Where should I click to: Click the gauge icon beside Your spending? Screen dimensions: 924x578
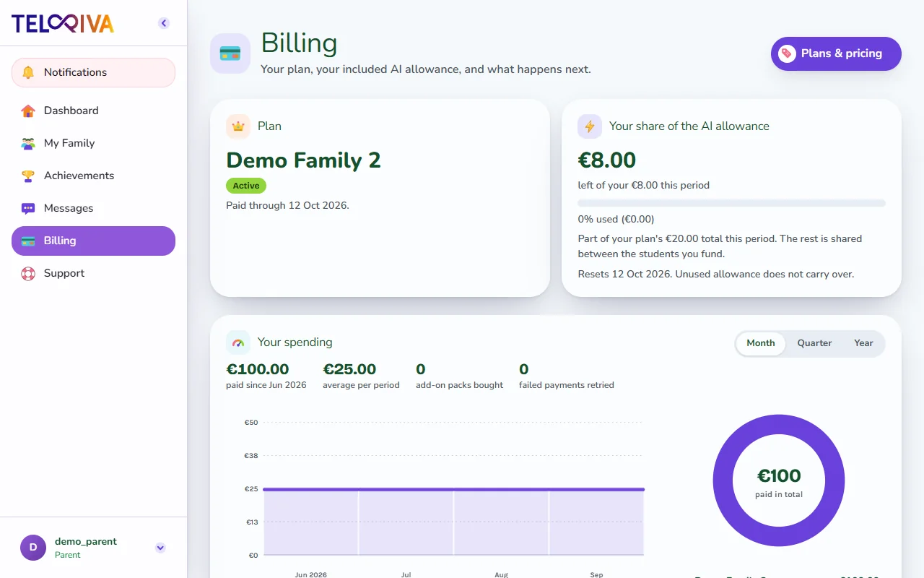[x=238, y=342]
